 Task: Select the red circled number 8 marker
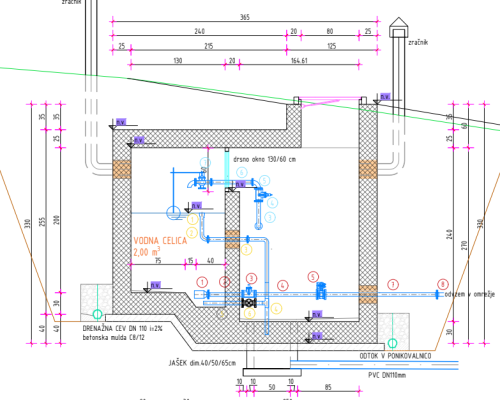pyautogui.click(x=443, y=284)
